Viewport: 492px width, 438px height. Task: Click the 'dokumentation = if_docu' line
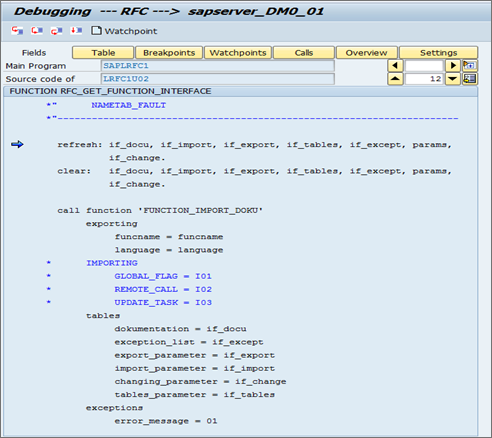pyautogui.click(x=180, y=329)
